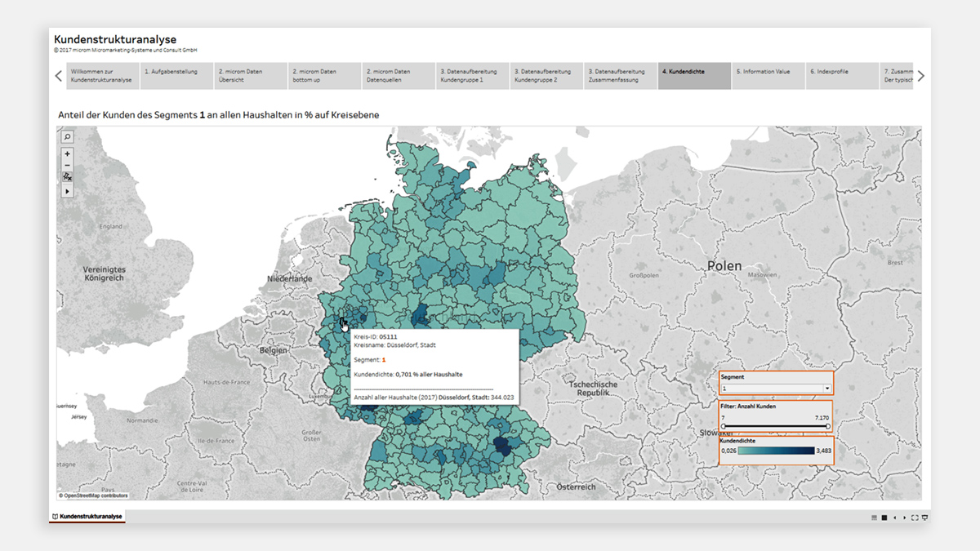Open the '5. Information Value' story point
This screenshot has width=980, height=551.
click(768, 76)
